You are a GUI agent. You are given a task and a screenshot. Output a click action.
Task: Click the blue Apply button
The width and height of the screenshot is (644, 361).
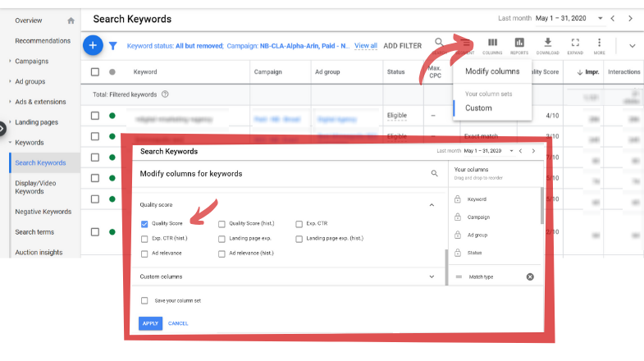pos(150,323)
